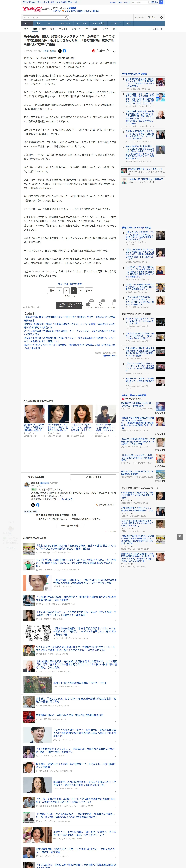The height and width of the screenshot is (868, 186).
Task: Open the ランキング main tab
Action: (x=115, y=24)
